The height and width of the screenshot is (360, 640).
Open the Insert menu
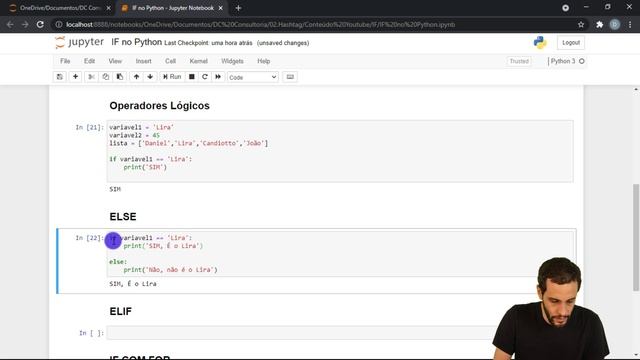[x=143, y=61]
